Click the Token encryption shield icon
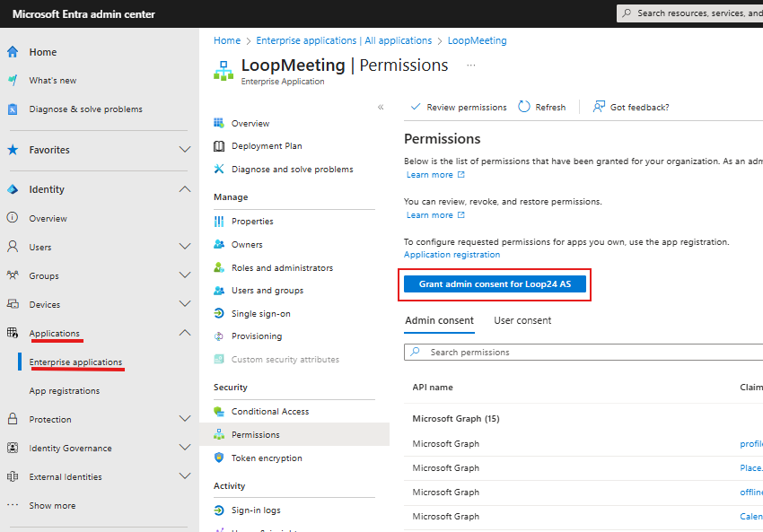Image resolution: width=763 pixels, height=532 pixels. [x=219, y=458]
